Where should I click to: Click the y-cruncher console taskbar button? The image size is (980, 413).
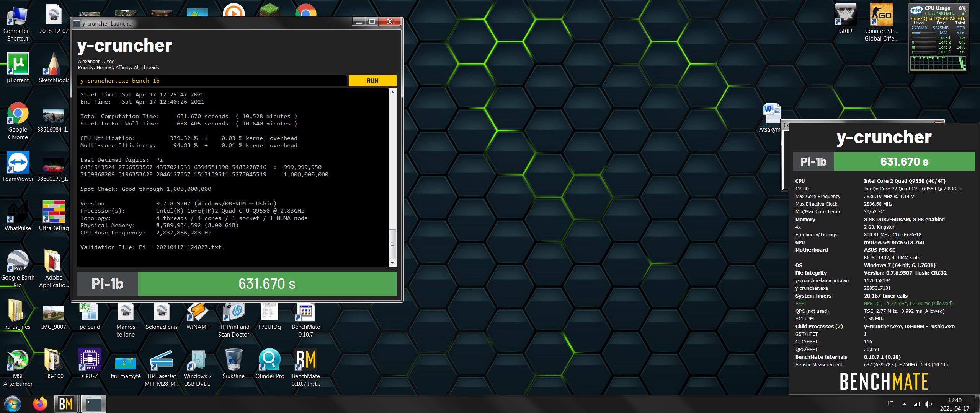[93, 404]
